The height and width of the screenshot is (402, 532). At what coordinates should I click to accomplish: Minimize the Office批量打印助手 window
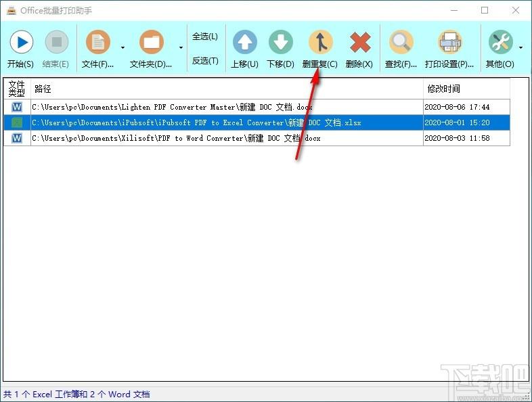[454, 11]
